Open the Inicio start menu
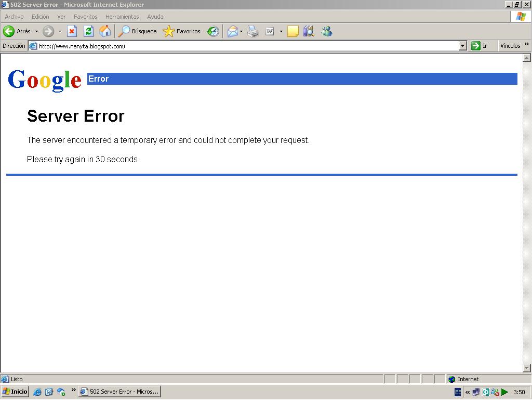 click(x=15, y=392)
